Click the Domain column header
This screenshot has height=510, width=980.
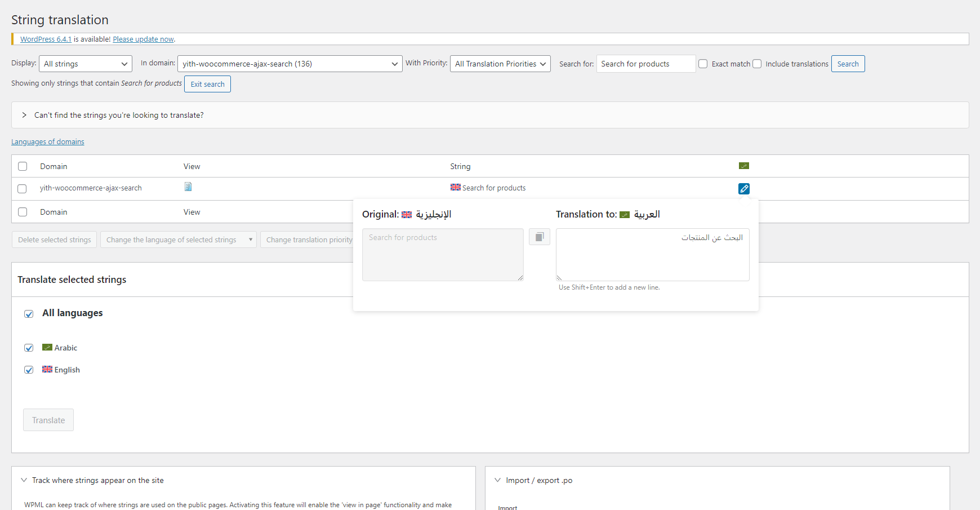pos(54,166)
